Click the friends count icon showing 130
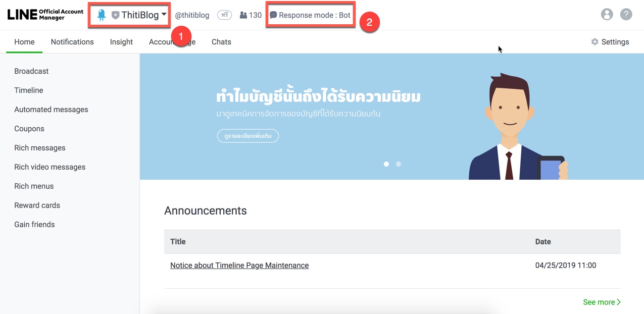Screen dimensions: 644x314 pyautogui.click(x=243, y=15)
